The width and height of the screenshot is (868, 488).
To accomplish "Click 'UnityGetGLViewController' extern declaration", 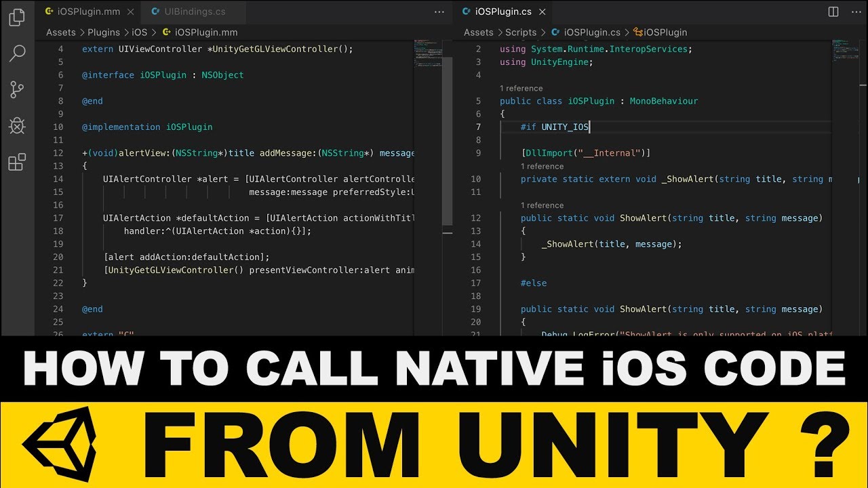I will click(x=218, y=49).
